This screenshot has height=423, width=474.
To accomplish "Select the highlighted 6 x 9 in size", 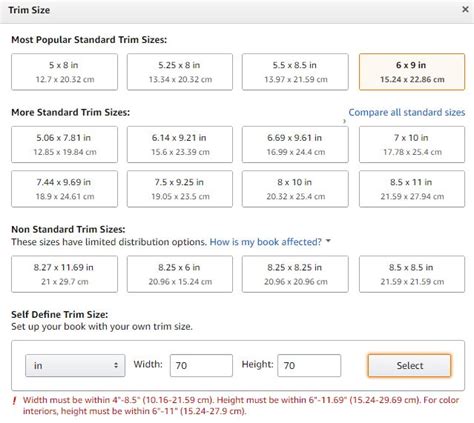I will point(412,72).
